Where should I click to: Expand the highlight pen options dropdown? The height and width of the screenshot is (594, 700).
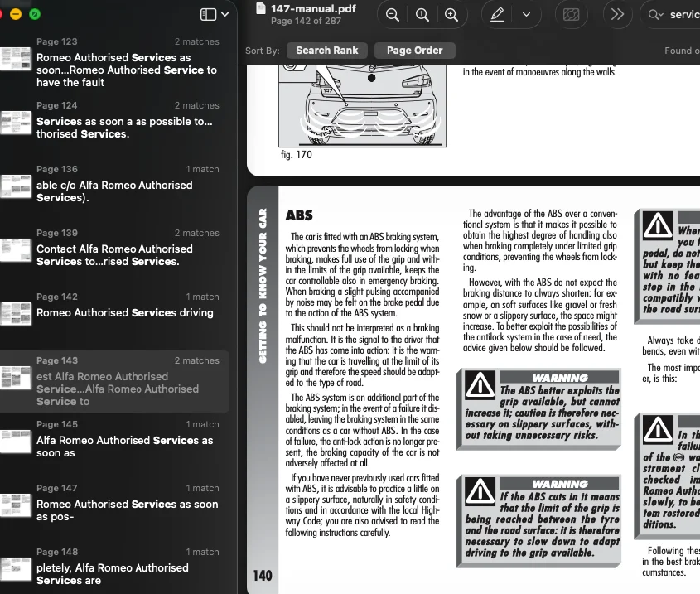pos(525,15)
